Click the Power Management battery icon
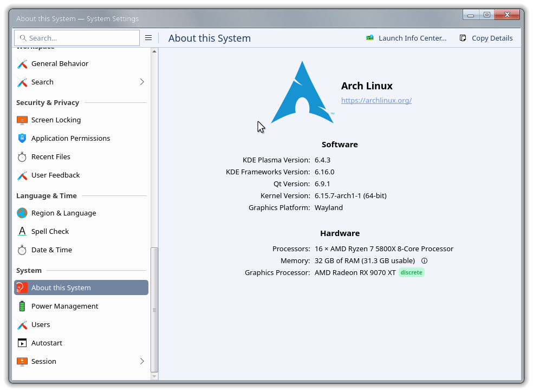Viewport: 533px width, 392px height. [22, 306]
